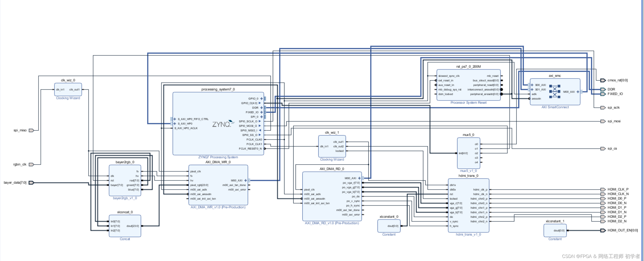Click the AXI SmartConnect label

coord(555,107)
